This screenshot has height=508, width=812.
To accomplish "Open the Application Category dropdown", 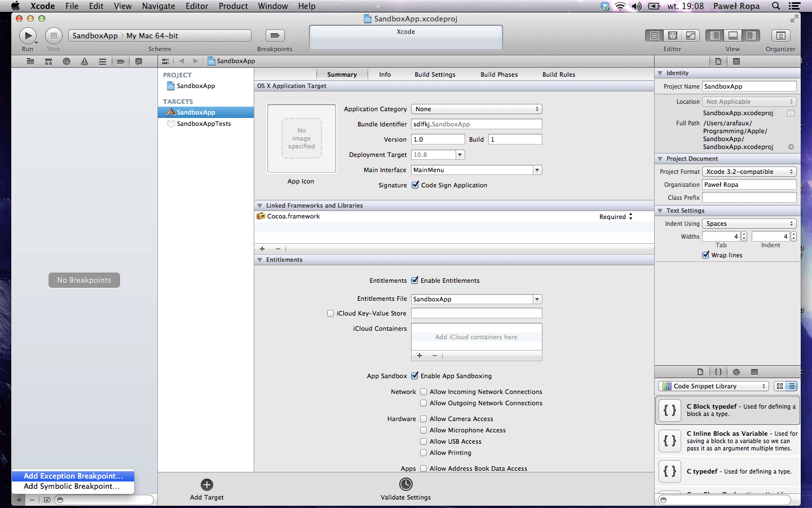I will pos(476,109).
